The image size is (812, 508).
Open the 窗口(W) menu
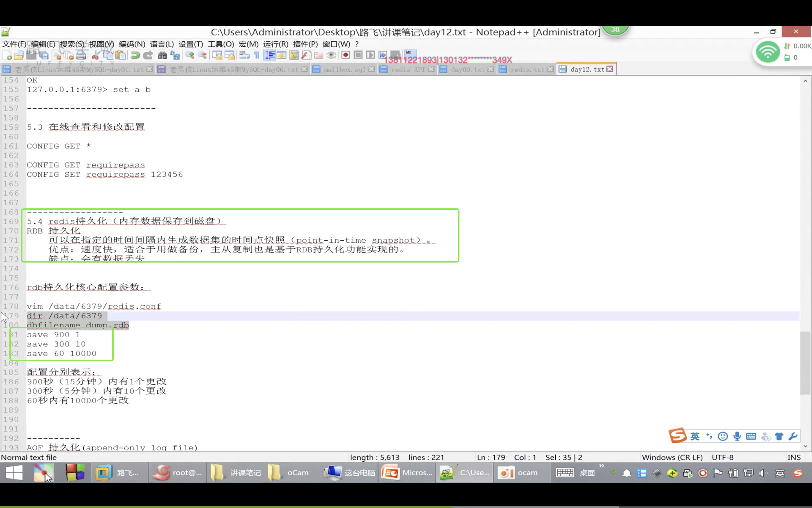click(336, 44)
